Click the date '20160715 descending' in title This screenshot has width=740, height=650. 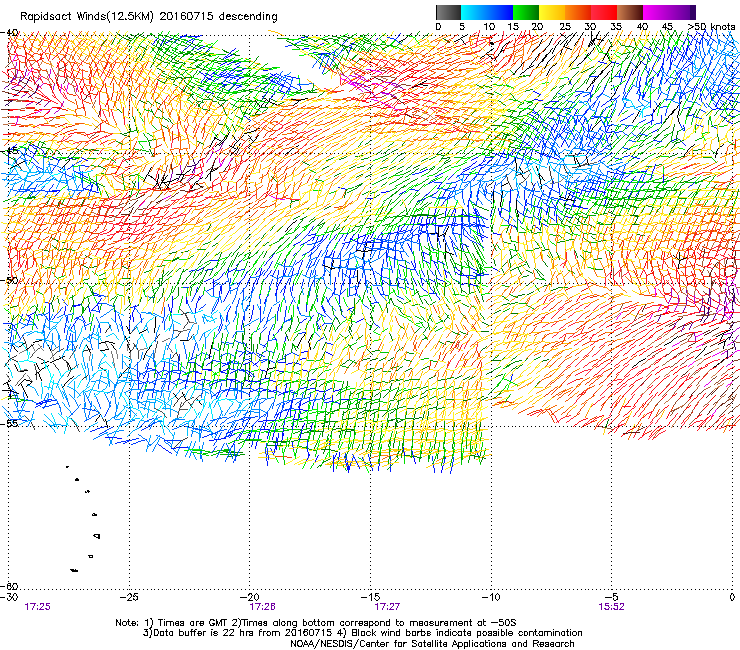click(219, 17)
